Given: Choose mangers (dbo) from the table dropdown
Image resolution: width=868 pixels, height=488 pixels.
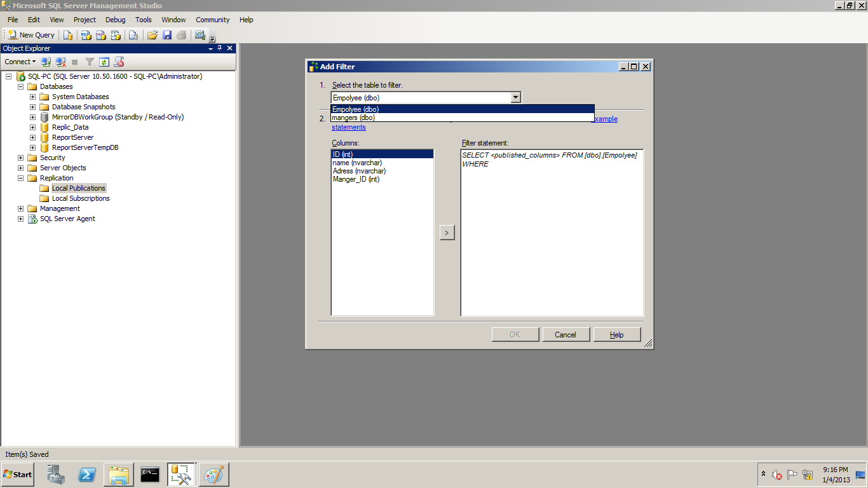Looking at the screenshot, I should [354, 118].
